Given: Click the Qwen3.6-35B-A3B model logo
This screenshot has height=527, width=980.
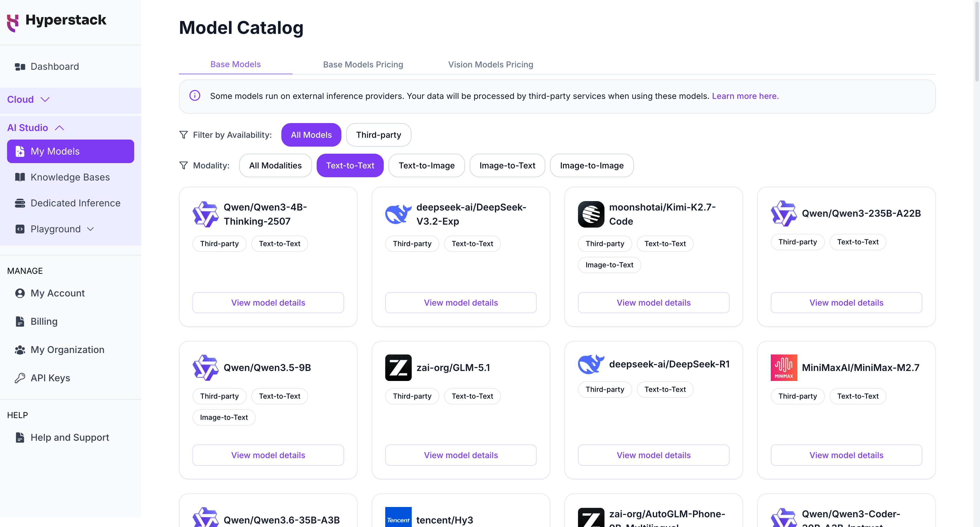Looking at the screenshot, I should point(205,517).
